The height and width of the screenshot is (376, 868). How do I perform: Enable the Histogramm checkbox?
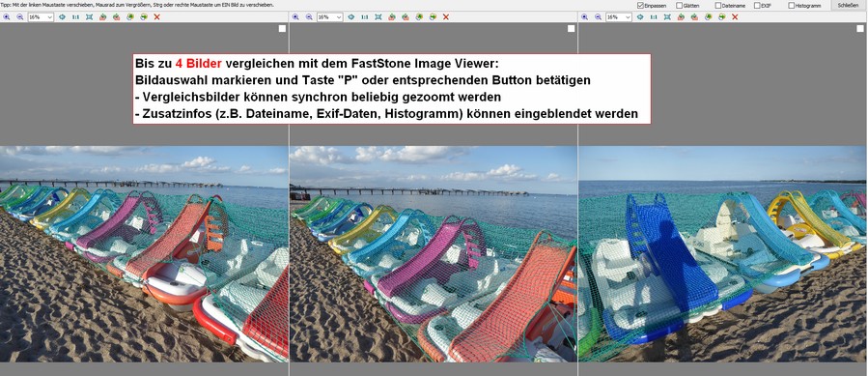click(791, 5)
